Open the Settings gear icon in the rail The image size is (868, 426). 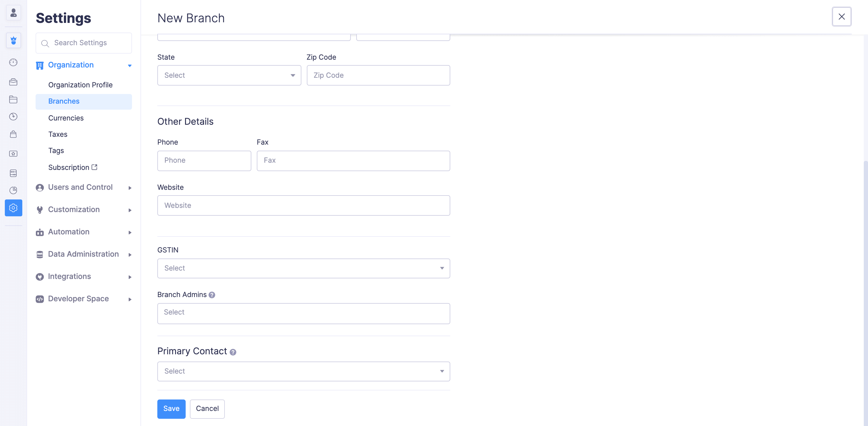tap(14, 208)
